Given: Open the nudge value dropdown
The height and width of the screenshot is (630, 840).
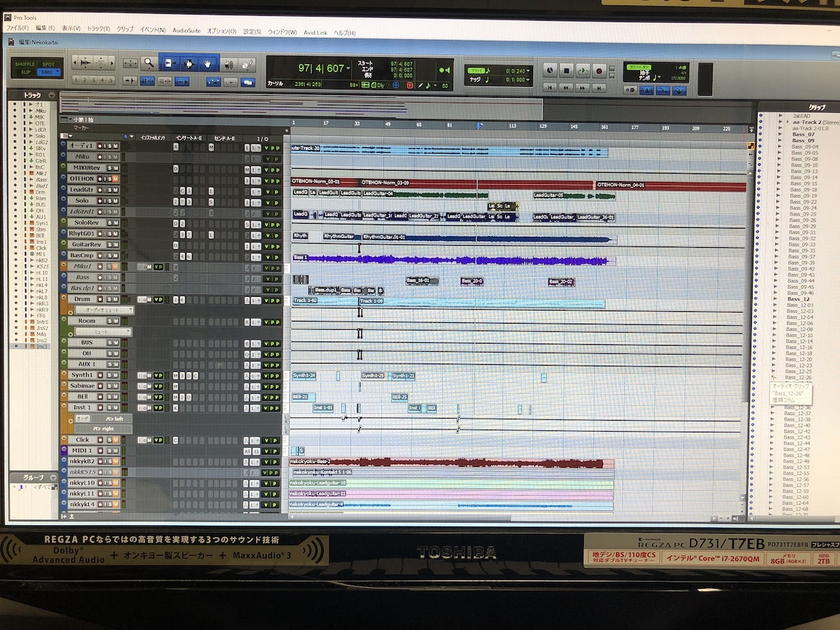Looking at the screenshot, I should click(529, 80).
